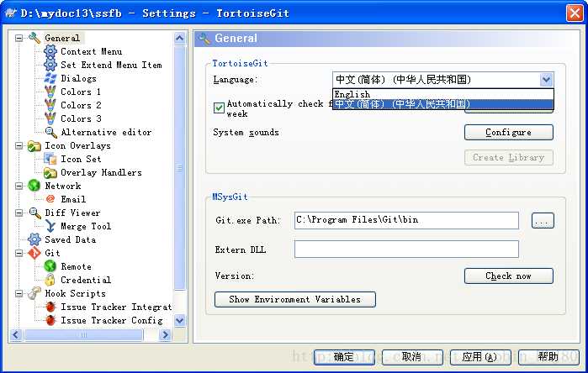588x373 pixels.
Task: Toggle automatic update check checkbox
Action: tap(219, 108)
